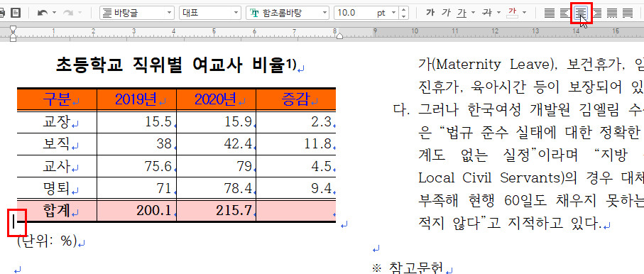Toggle strikethrough 가 formatting
644x274 pixels.
[488, 13]
